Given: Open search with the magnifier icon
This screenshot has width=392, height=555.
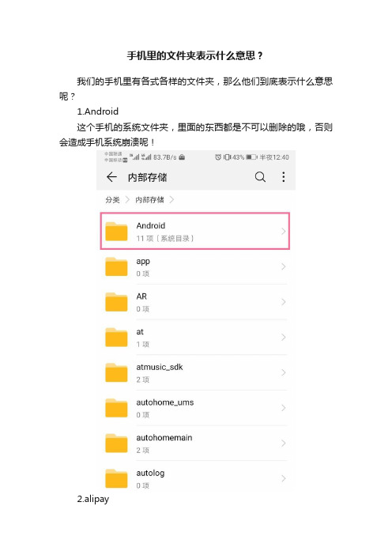Looking at the screenshot, I should [260, 176].
